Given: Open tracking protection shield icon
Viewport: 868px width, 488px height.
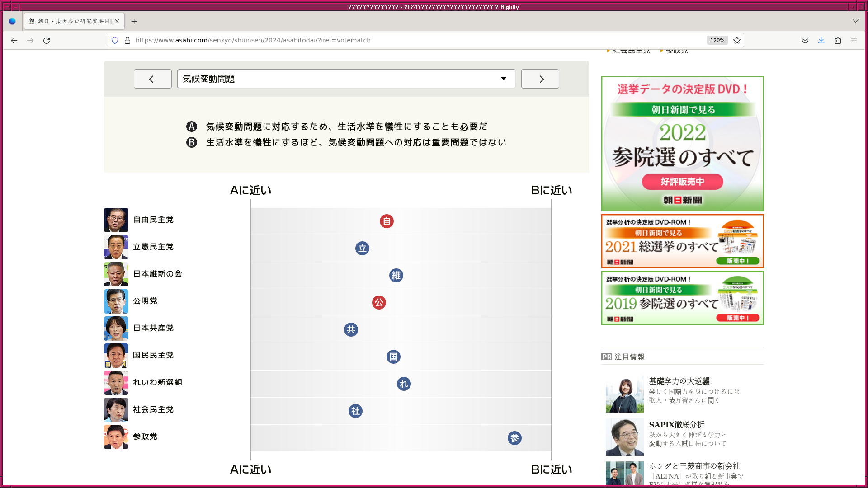Looking at the screenshot, I should coord(115,40).
